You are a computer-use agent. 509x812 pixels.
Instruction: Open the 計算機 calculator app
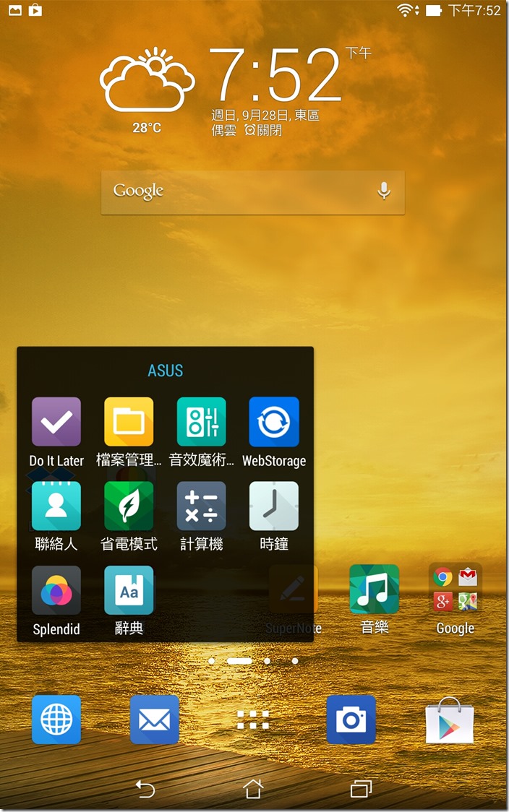(201, 506)
